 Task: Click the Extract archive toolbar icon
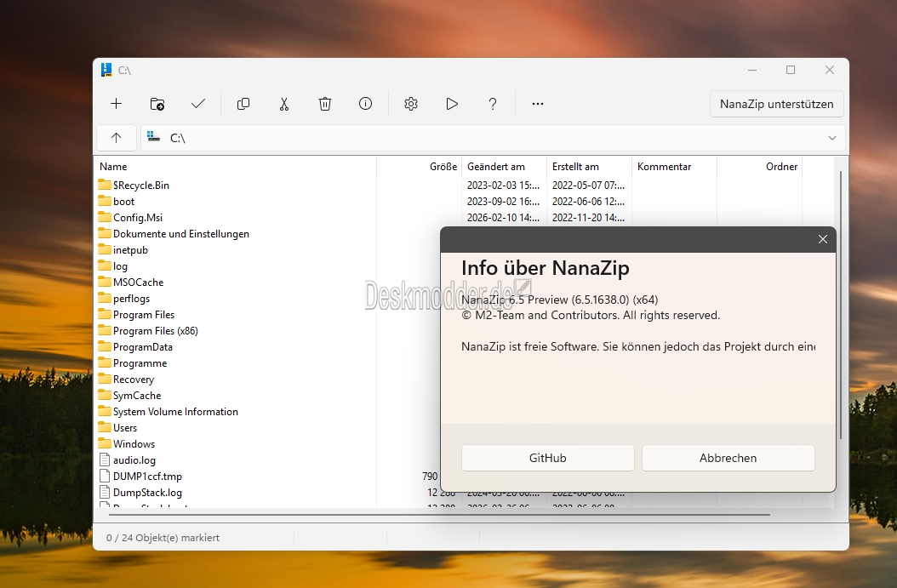[x=157, y=104]
